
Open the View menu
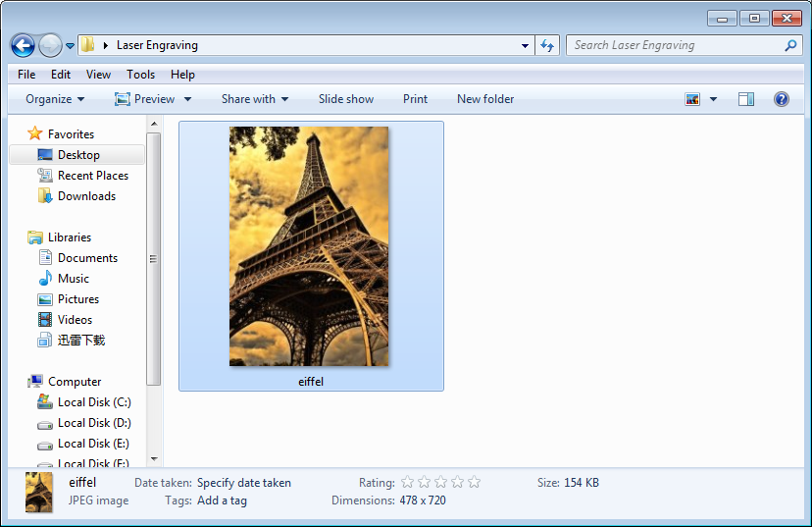(98, 75)
